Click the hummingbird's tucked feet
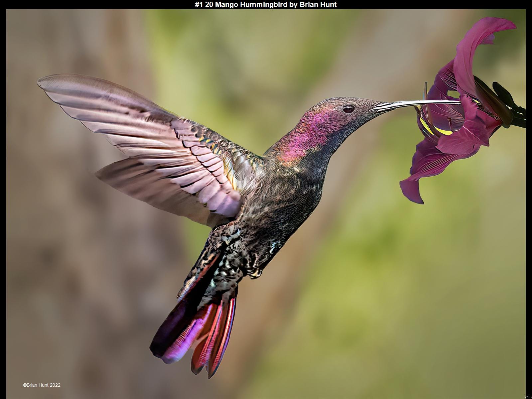This screenshot has width=532, height=399. (x=254, y=272)
